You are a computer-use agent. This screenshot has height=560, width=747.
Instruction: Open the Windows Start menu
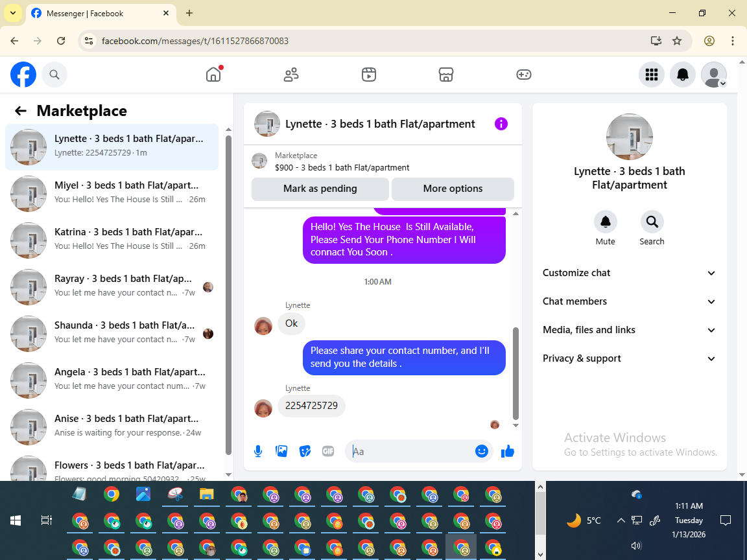click(16, 520)
